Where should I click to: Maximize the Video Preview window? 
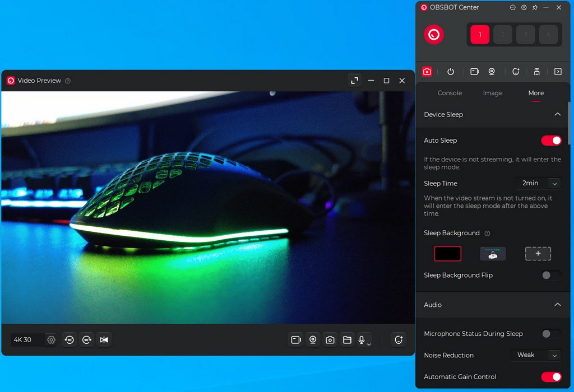pos(386,81)
